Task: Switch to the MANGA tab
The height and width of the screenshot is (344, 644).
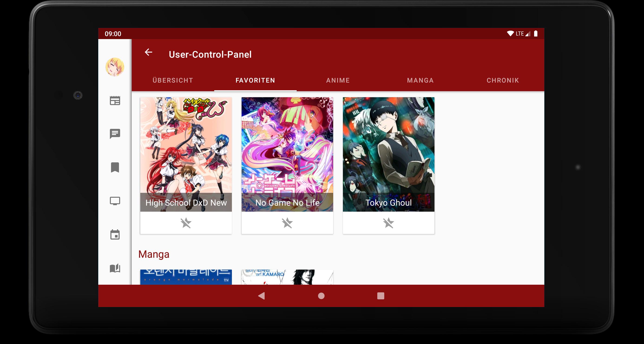Action: coord(420,80)
